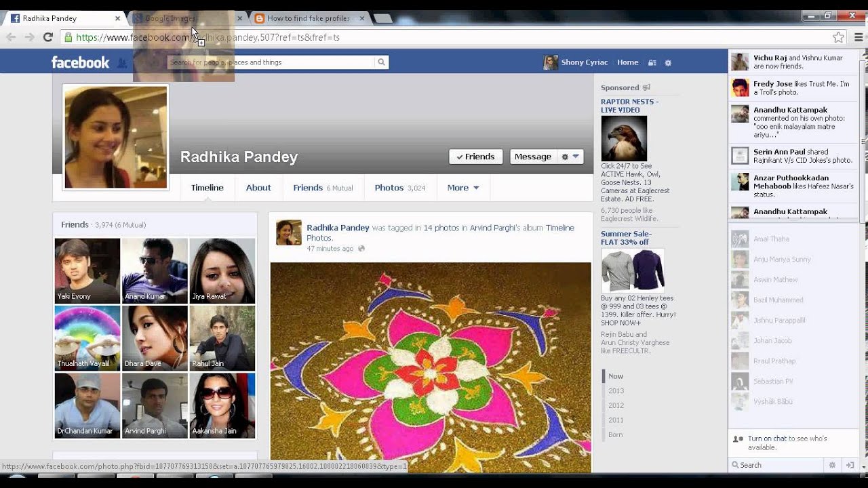Open Radhika Pandey's profile picture
Image resolution: width=868 pixels, height=488 pixels.
pos(116,137)
